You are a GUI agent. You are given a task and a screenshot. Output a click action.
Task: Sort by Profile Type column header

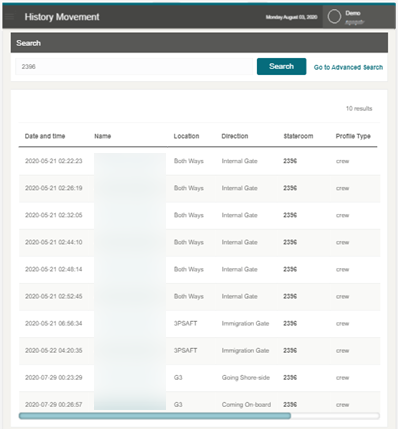coord(353,136)
